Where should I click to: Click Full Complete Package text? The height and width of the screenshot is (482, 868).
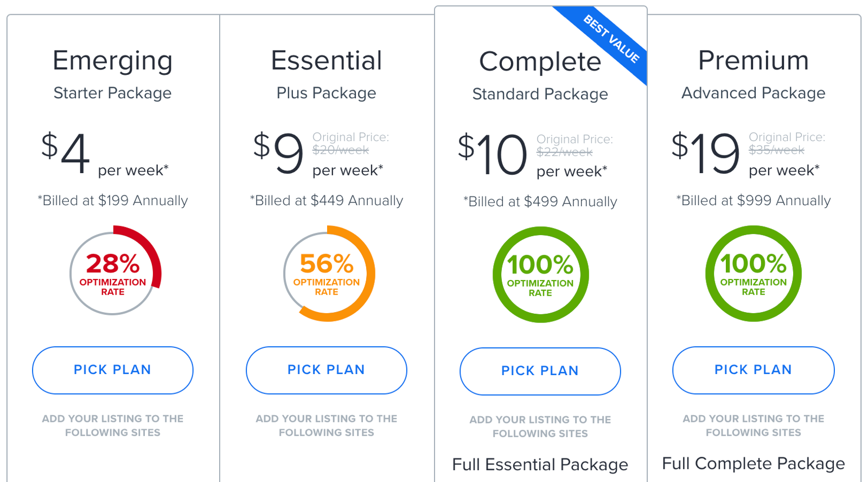(754, 464)
